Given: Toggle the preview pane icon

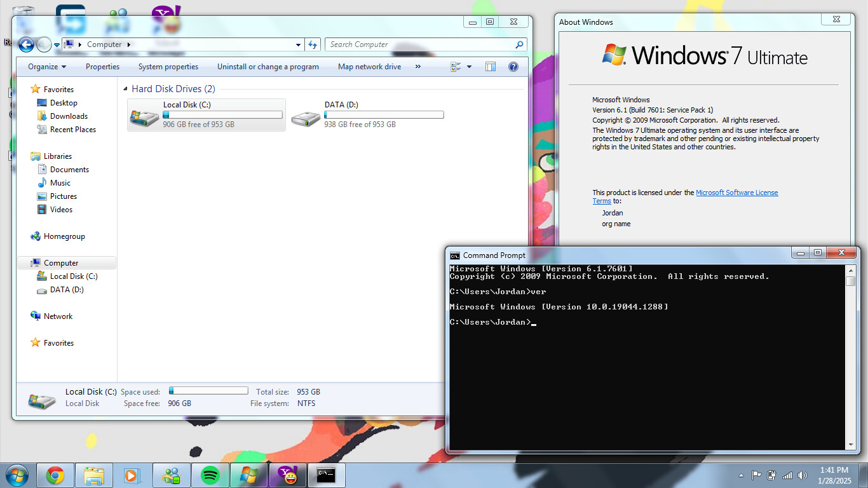Looking at the screenshot, I should [x=491, y=67].
